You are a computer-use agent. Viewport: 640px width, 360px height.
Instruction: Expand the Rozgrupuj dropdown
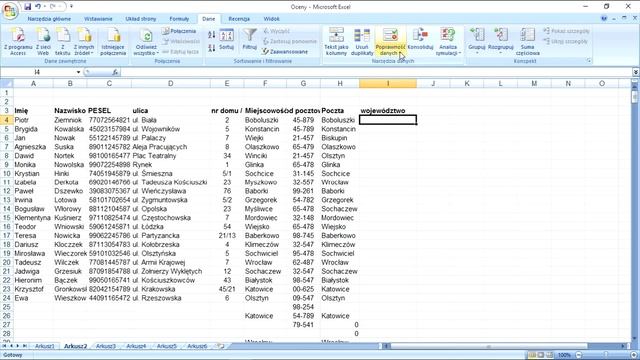coord(500,53)
